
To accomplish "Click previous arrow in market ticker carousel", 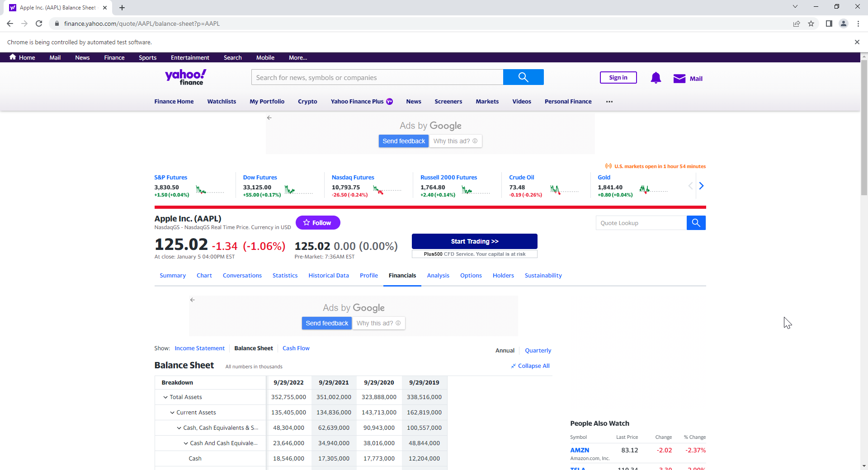I will (x=690, y=186).
